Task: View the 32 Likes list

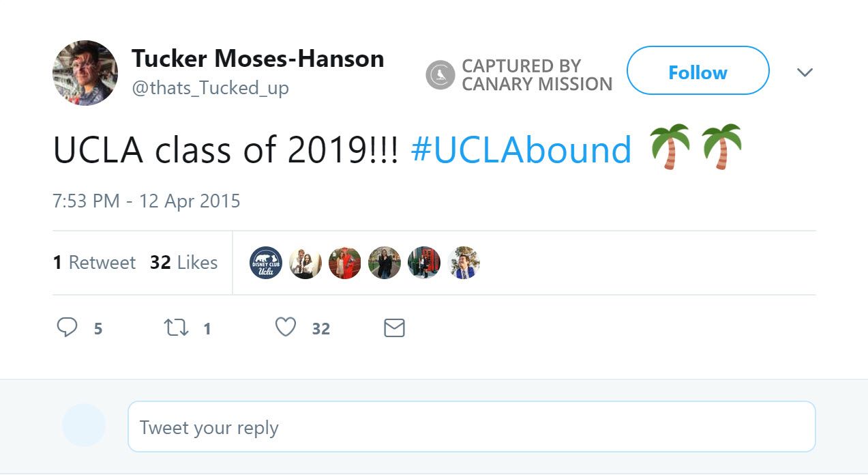Action: pyautogui.click(x=183, y=262)
